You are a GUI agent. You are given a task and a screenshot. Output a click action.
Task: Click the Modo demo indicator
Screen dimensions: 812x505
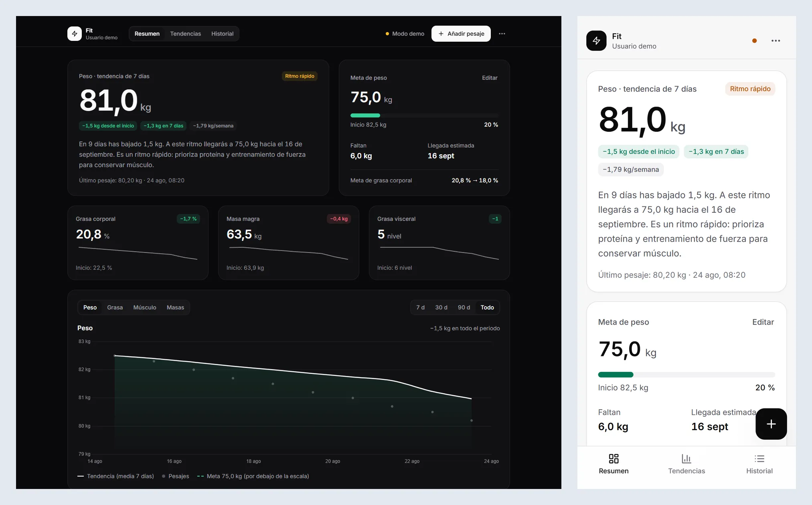click(405, 34)
